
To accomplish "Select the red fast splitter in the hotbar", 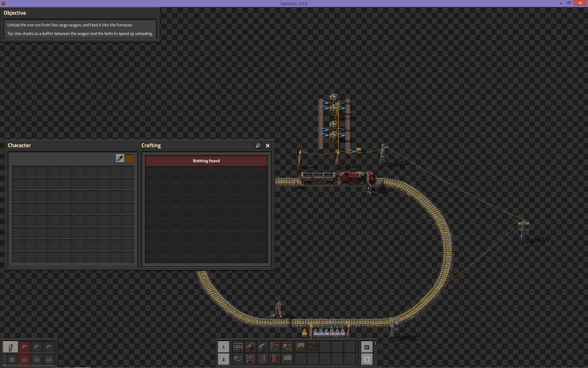I will point(262,359).
